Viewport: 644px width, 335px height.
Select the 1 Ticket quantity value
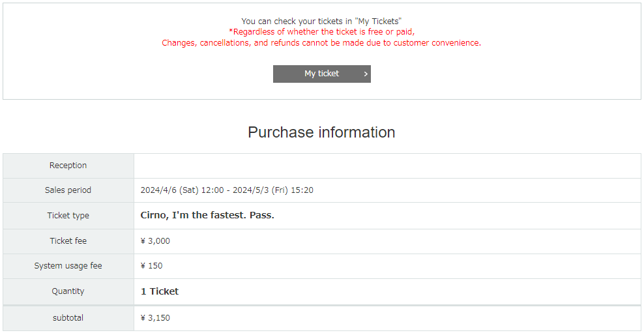tap(160, 291)
